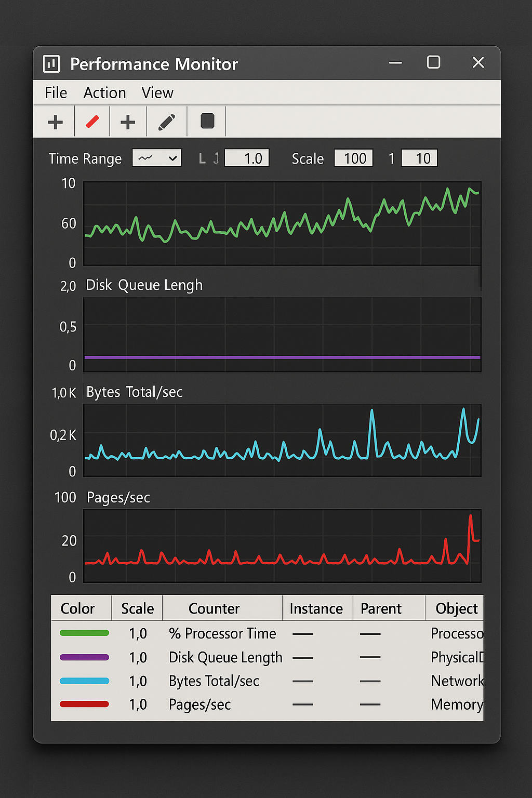Open the File menu
Image resolution: width=532 pixels, height=798 pixels.
click(56, 93)
